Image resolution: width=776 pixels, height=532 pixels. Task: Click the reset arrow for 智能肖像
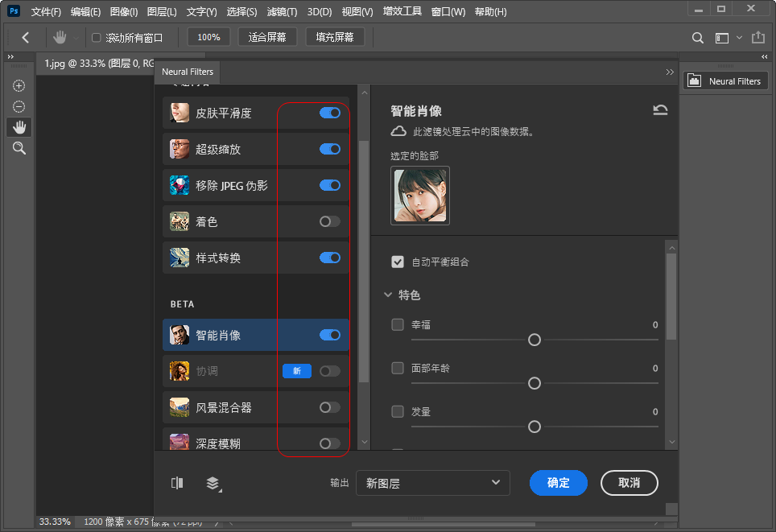point(660,110)
